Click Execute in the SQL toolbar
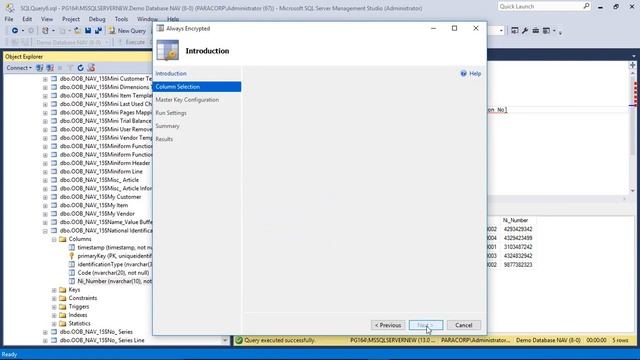This screenshot has height=360, width=640. click(131, 42)
